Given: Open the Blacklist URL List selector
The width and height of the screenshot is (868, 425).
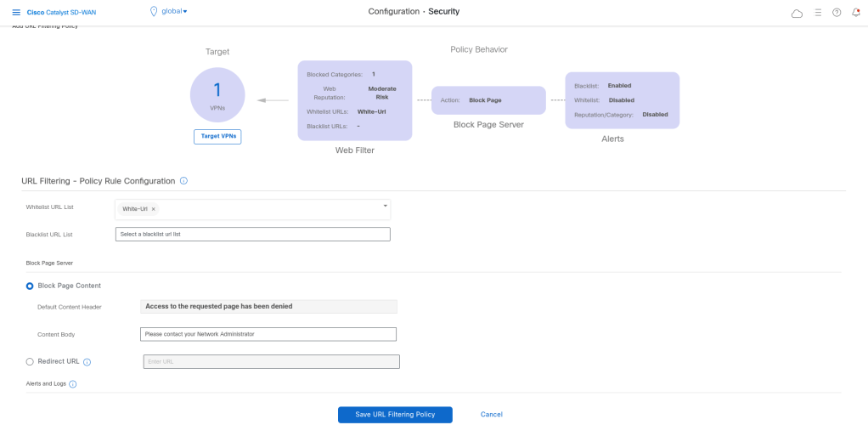Looking at the screenshot, I should pyautogui.click(x=252, y=235).
